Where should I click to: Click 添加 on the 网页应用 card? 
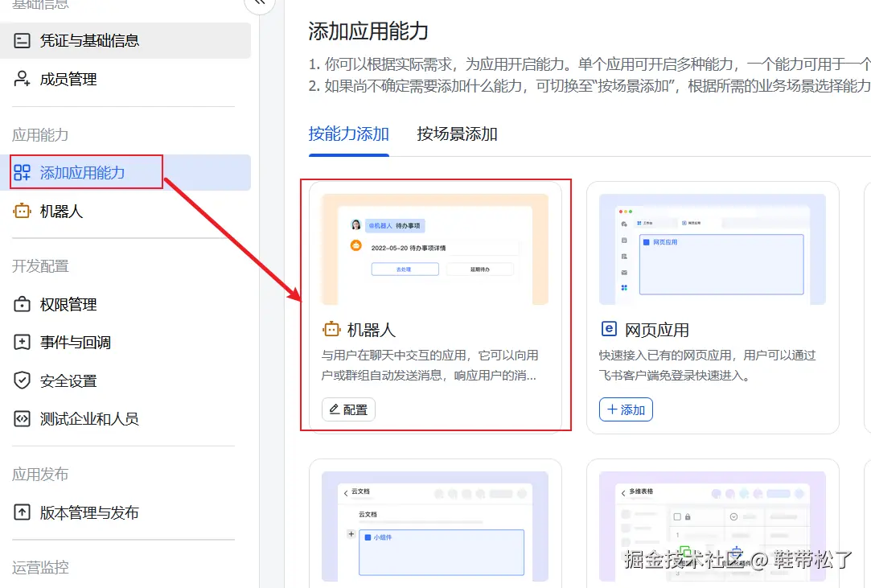click(x=625, y=409)
